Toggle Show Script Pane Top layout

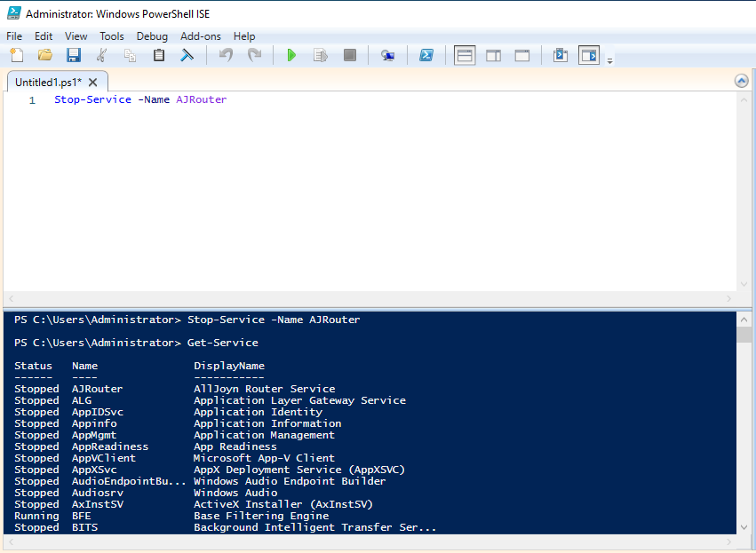click(x=465, y=55)
